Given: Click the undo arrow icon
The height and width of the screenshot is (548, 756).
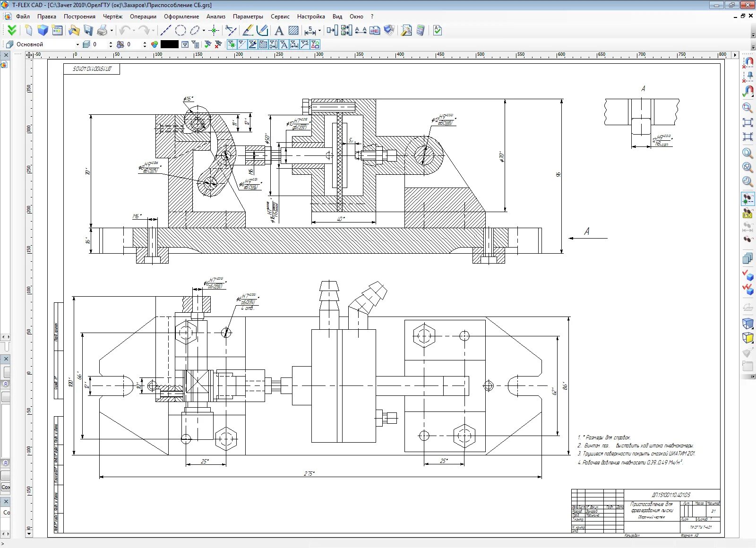Looking at the screenshot, I should coord(124,31).
